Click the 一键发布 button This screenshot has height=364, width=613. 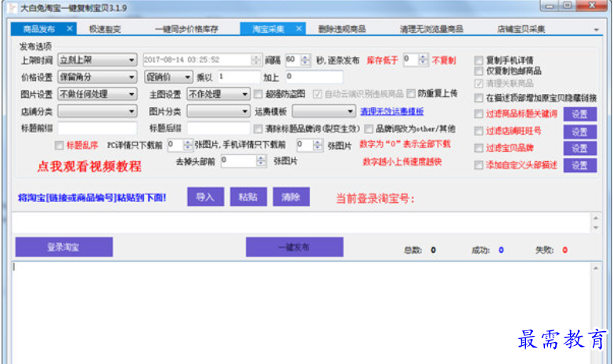pyautogui.click(x=294, y=247)
